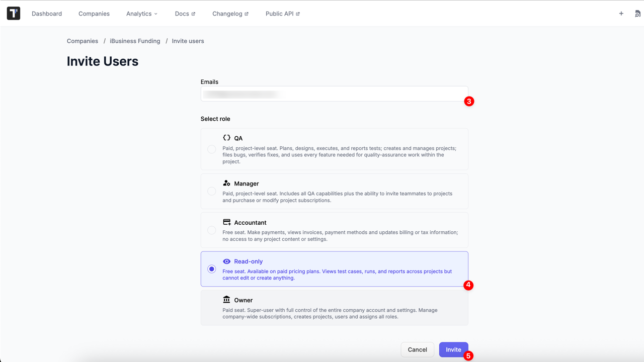Go to the Changelog menu item
The height and width of the screenshot is (362, 644).
(227, 14)
